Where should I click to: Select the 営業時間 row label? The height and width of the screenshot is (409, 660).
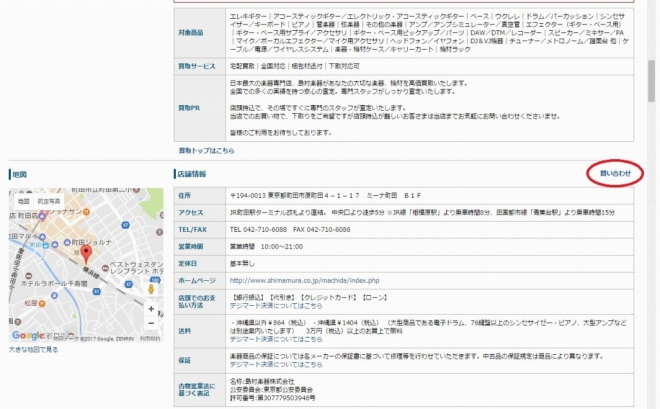[x=191, y=246]
